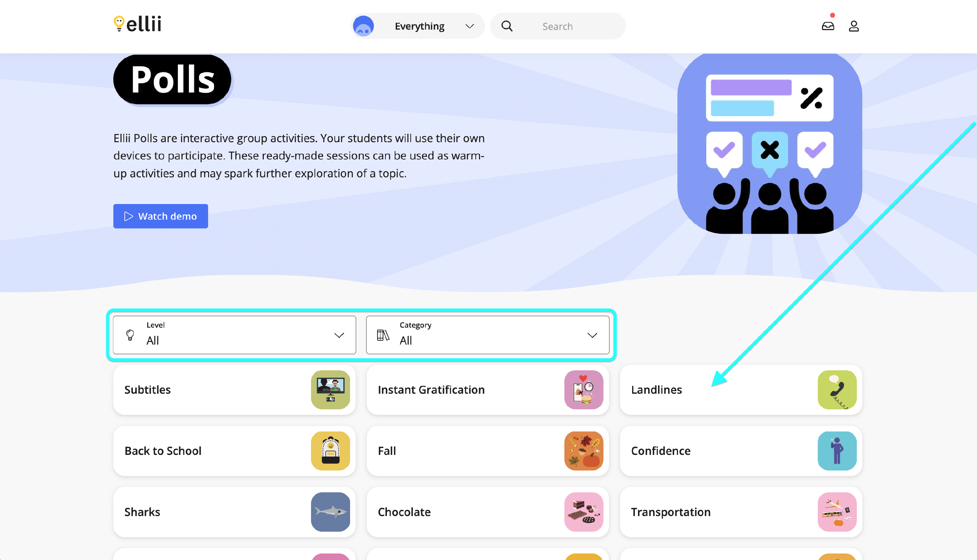977x560 pixels.
Task: Open the Level dropdown
Action: point(234,335)
